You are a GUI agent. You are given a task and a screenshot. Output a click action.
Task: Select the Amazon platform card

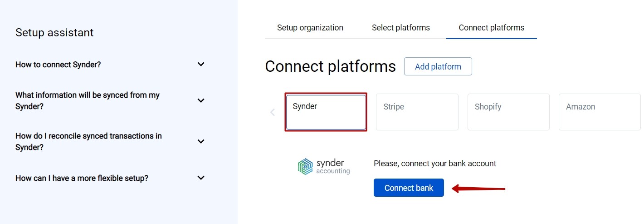click(600, 112)
